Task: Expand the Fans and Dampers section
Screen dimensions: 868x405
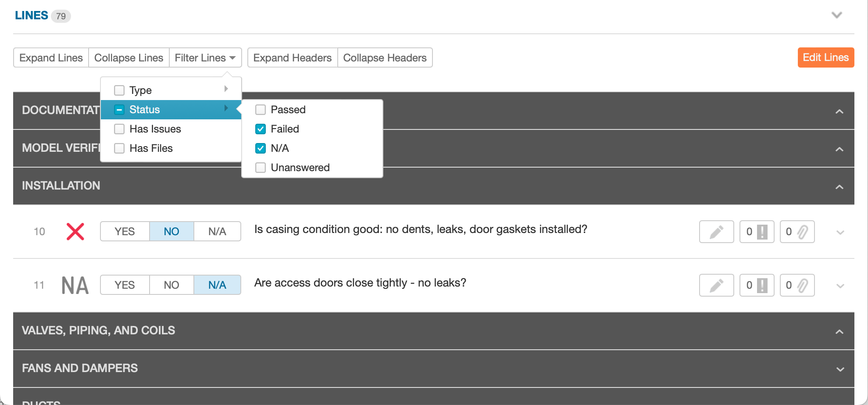Action: pyautogui.click(x=840, y=369)
